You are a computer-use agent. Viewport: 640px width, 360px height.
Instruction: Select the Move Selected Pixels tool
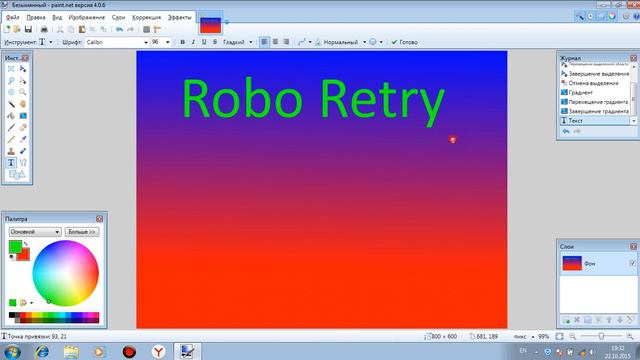(23, 69)
